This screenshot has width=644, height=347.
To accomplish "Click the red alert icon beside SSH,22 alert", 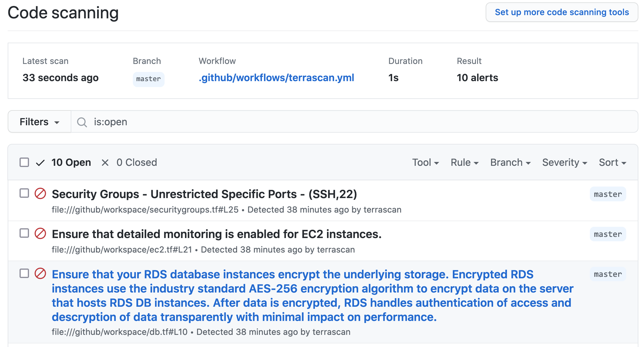I will click(x=40, y=194).
